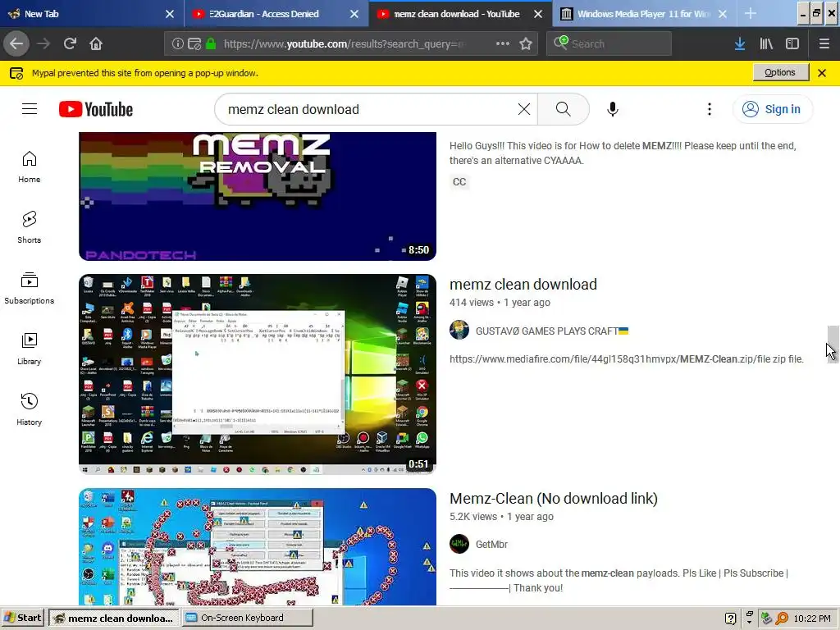Viewport: 840px width, 630px height.
Task: Open Subscriptions in YouTube sidebar
Action: point(29,288)
